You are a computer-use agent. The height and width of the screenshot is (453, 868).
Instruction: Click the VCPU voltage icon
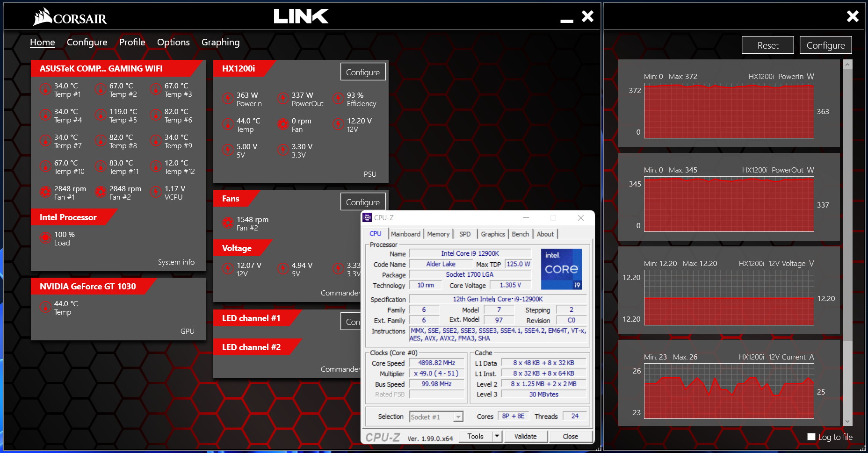tap(156, 192)
